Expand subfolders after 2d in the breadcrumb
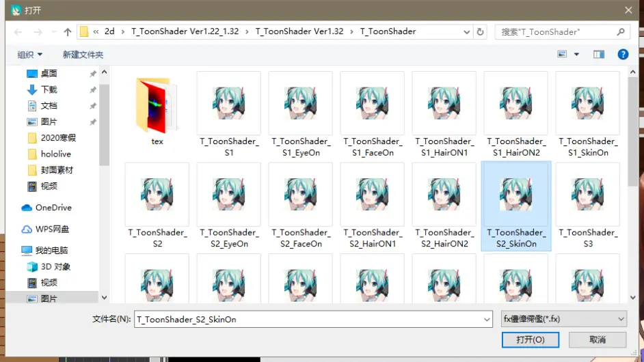Image resolution: width=644 pixels, height=362 pixels. [x=123, y=31]
